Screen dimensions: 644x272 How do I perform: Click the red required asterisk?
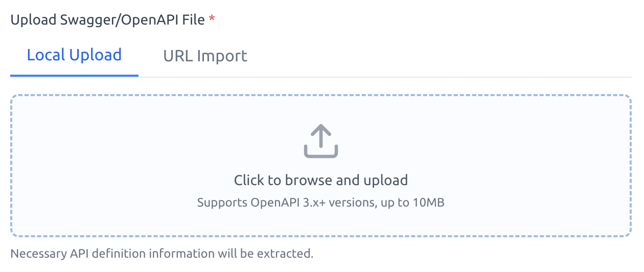(212, 20)
